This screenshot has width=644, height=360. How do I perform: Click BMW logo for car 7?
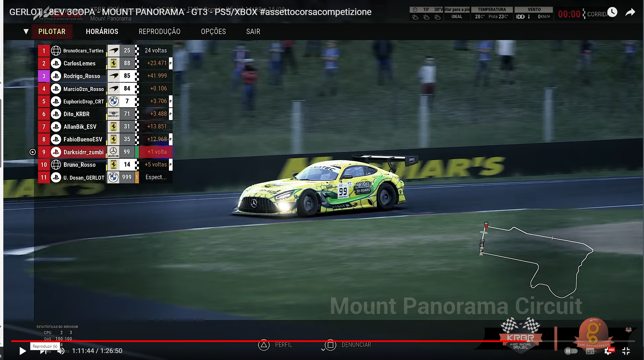(x=114, y=101)
